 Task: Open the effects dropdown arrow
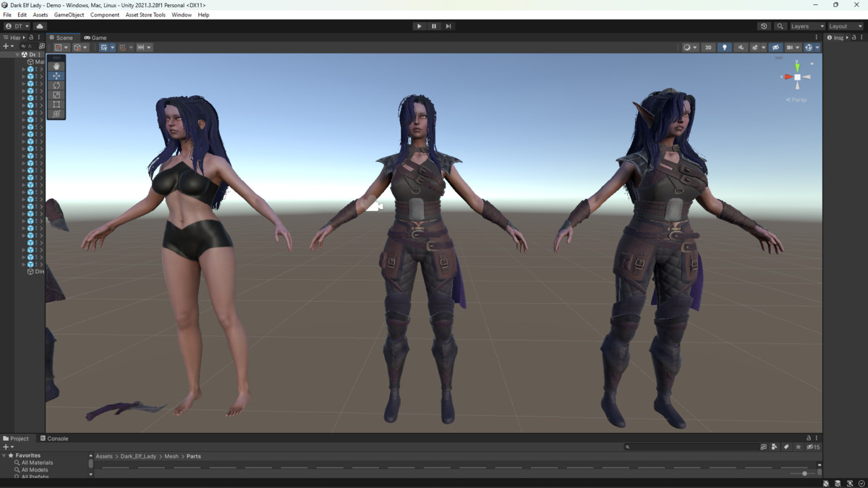(763, 48)
